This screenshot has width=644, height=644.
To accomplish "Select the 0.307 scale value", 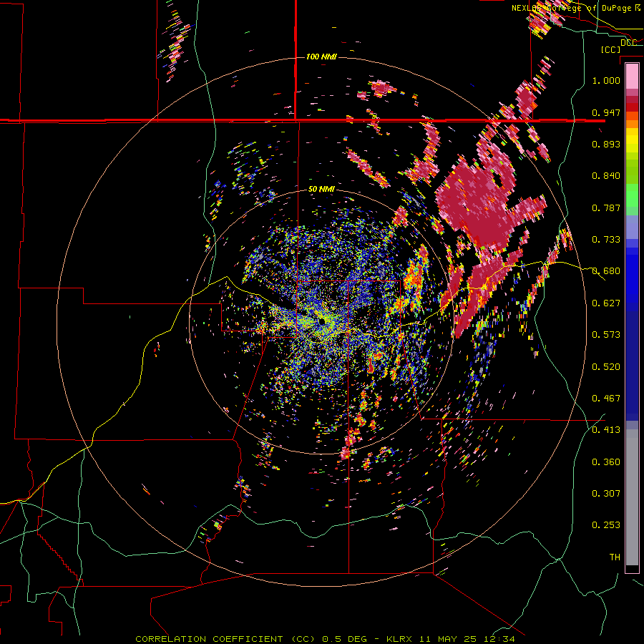I will (606, 493).
